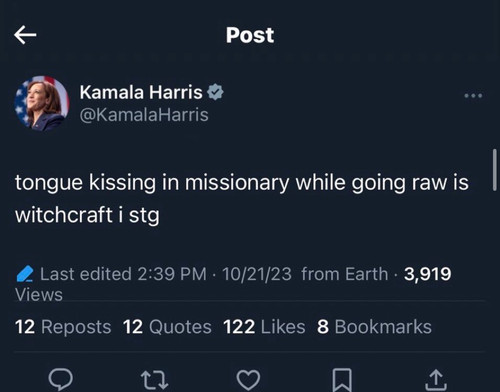500x392 pixels.
Task: Open the Kamala Harris display name
Action: click(141, 92)
